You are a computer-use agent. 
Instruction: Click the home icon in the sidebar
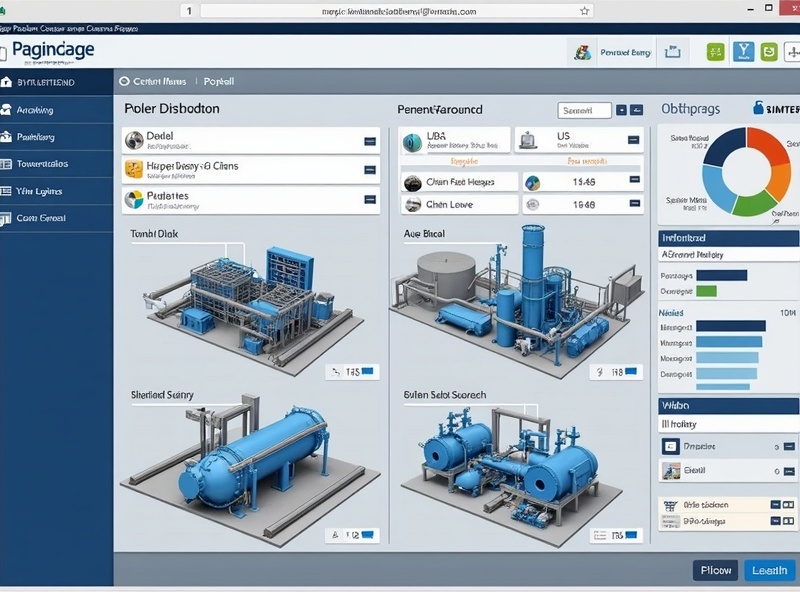pos(6,82)
